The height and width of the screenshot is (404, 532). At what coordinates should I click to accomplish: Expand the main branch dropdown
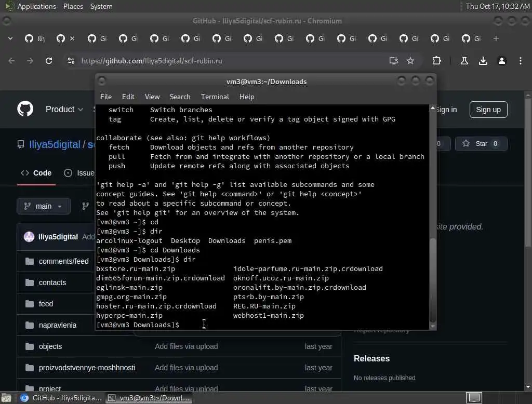44,206
